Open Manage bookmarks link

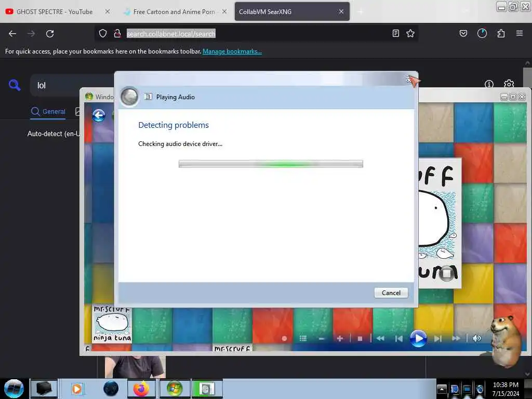coord(232,51)
